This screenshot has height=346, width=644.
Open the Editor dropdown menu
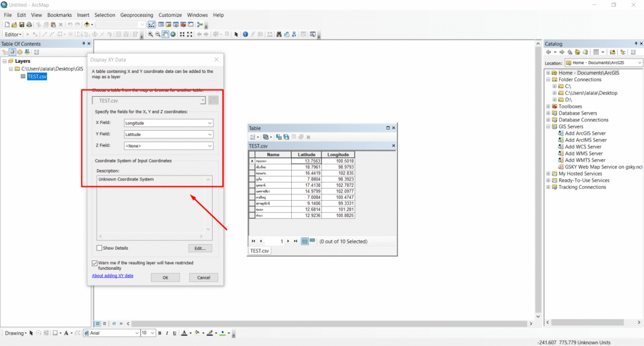pos(13,35)
